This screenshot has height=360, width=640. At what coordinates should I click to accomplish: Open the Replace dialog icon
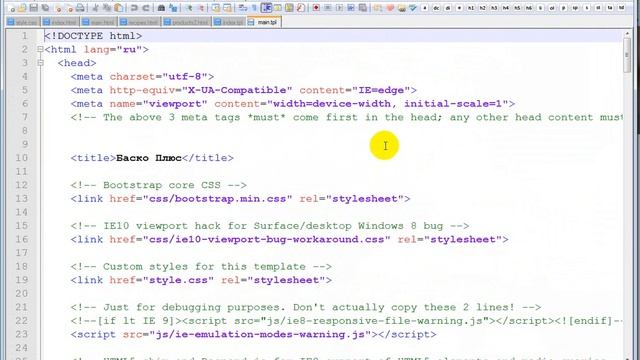(173, 8)
